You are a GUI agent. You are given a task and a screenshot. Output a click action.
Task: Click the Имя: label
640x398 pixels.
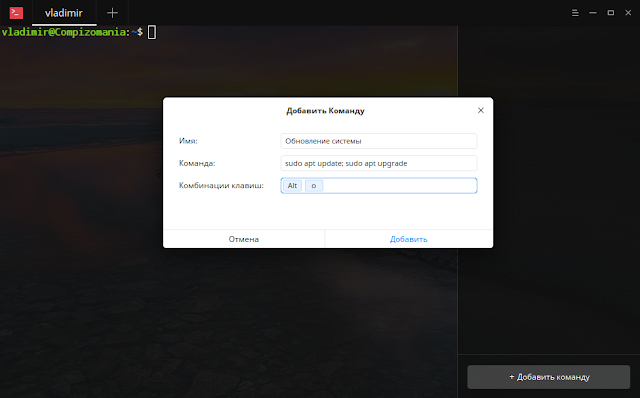click(x=188, y=141)
